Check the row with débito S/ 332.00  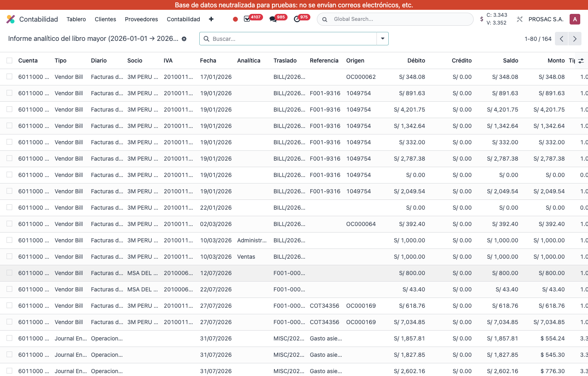click(x=9, y=142)
